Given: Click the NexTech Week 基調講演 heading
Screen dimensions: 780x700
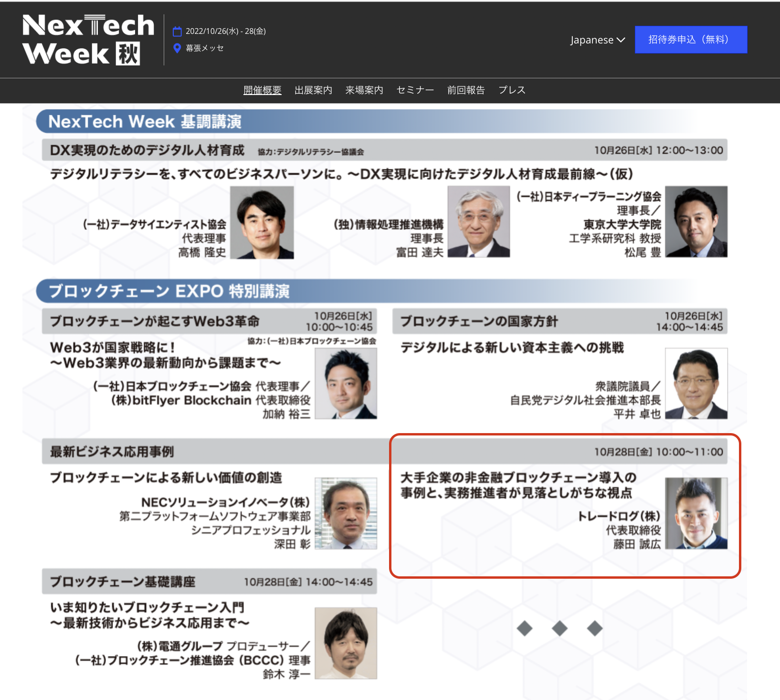Looking at the screenshot, I should (x=145, y=122).
